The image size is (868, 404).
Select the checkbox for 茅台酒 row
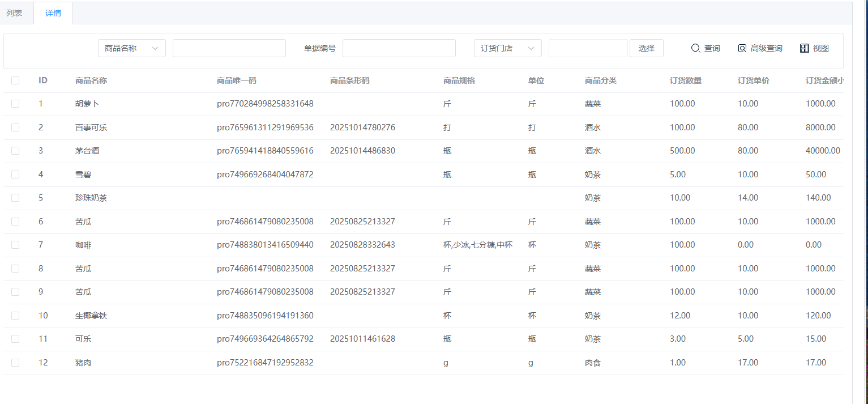[x=15, y=151]
